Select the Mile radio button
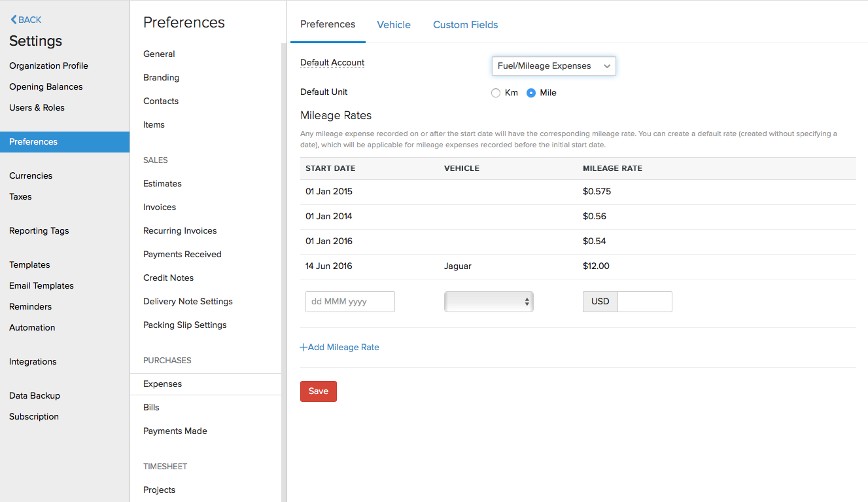 tap(531, 93)
